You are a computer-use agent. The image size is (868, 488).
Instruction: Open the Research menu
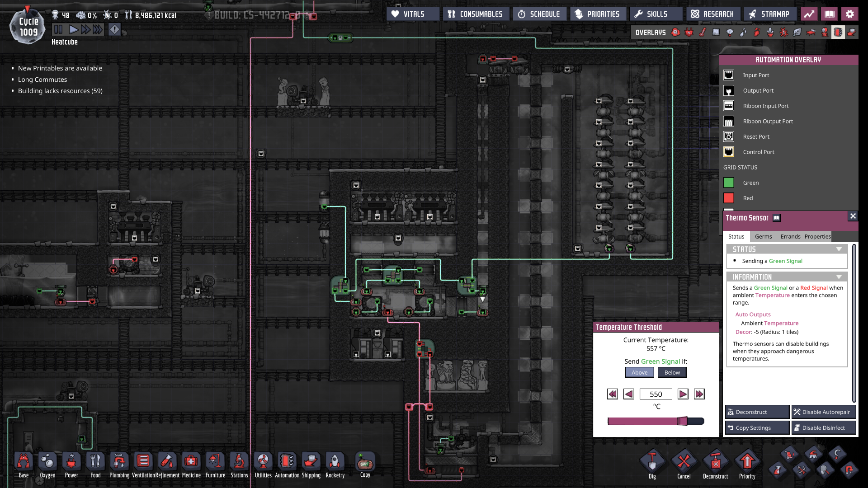[x=713, y=14]
